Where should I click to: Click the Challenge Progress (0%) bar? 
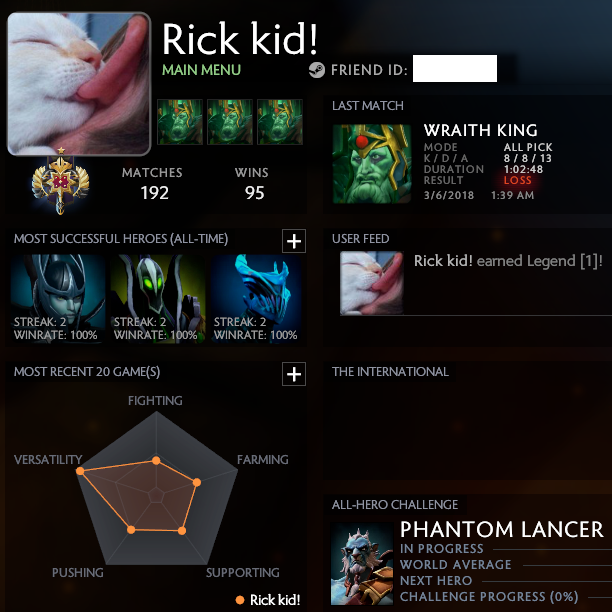tap(600, 597)
